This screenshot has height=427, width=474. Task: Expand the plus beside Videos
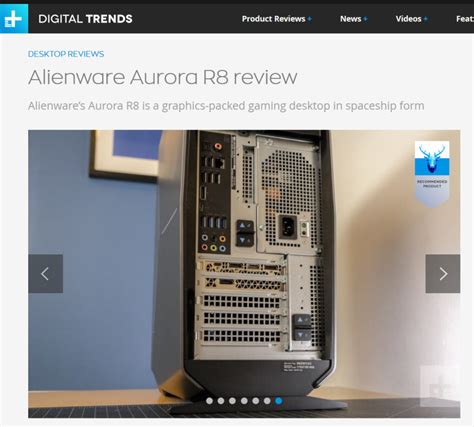[425, 19]
